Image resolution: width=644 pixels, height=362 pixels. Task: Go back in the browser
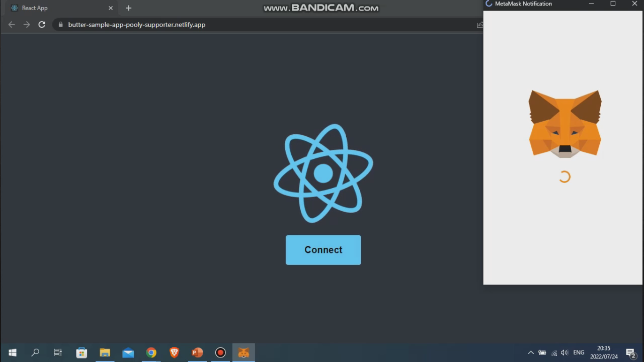tap(12, 25)
